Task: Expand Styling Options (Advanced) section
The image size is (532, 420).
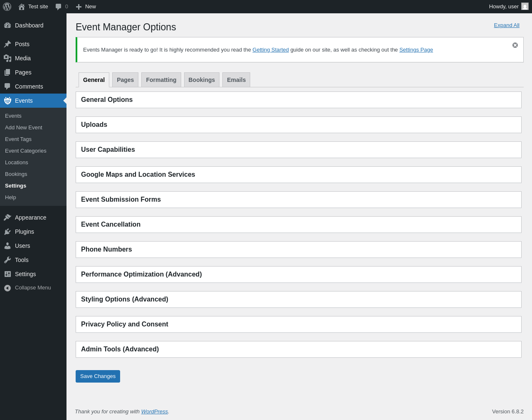Action: [x=298, y=299]
